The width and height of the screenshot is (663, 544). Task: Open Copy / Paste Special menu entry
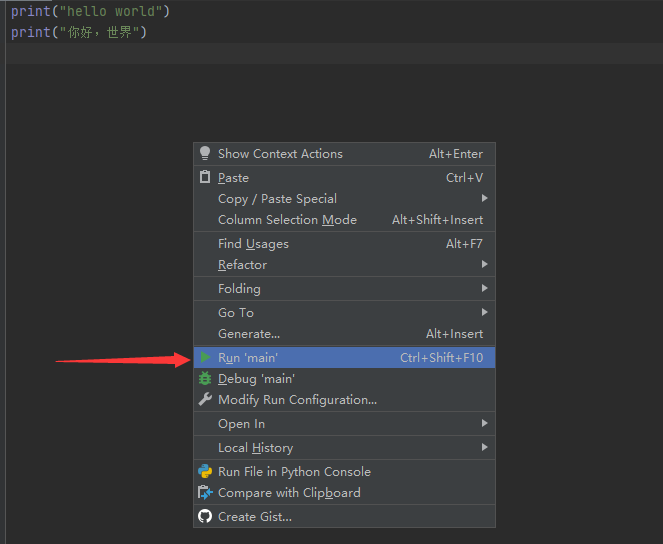click(344, 199)
